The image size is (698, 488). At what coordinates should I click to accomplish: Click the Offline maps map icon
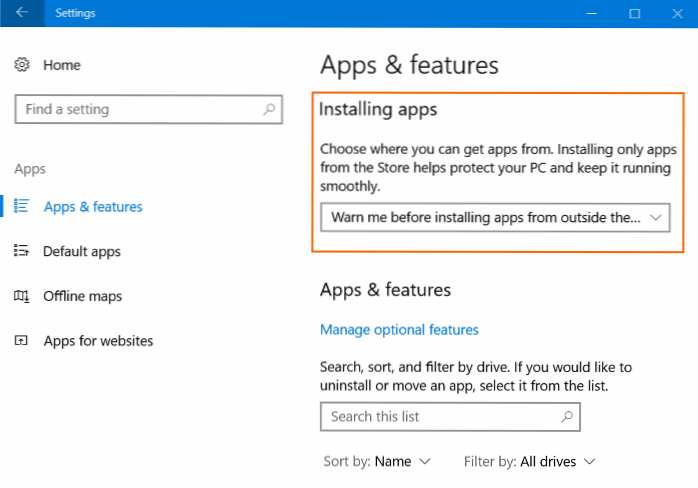pyautogui.click(x=22, y=296)
